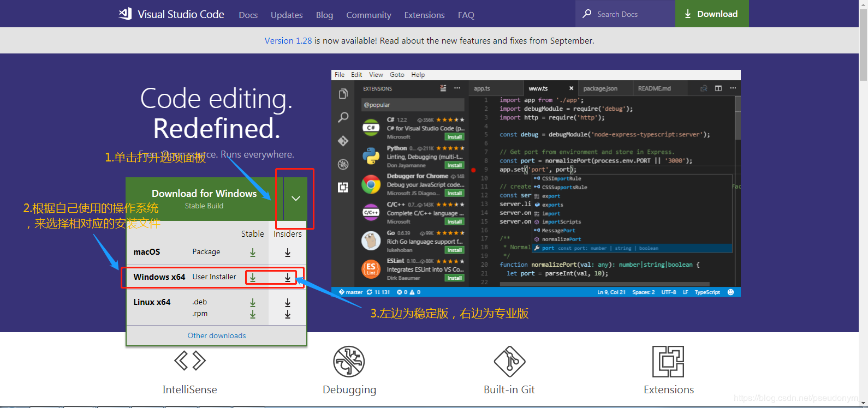Click Install for Debugger for Chrome
Viewport: 868px width, 408px height.
coord(454,194)
